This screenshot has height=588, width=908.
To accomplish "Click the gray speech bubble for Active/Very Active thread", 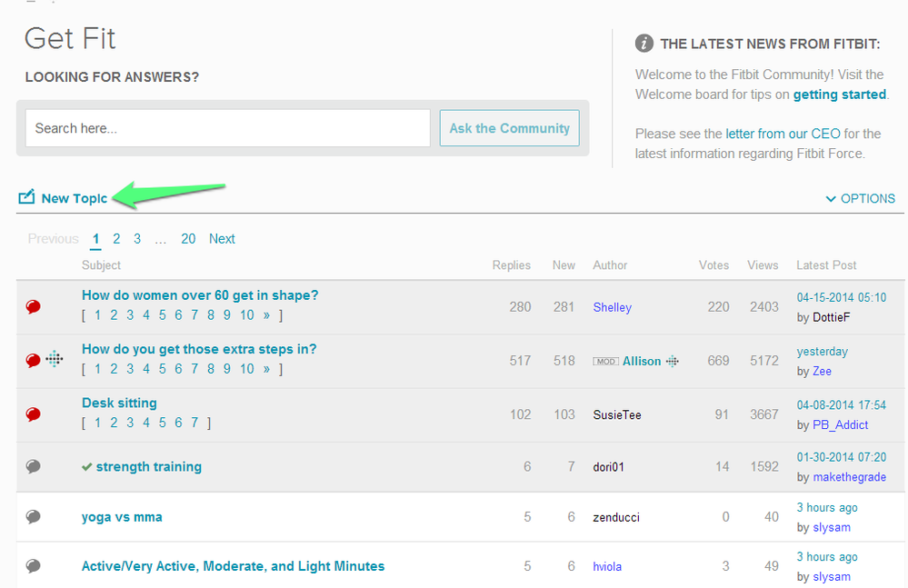I will 33,565.
